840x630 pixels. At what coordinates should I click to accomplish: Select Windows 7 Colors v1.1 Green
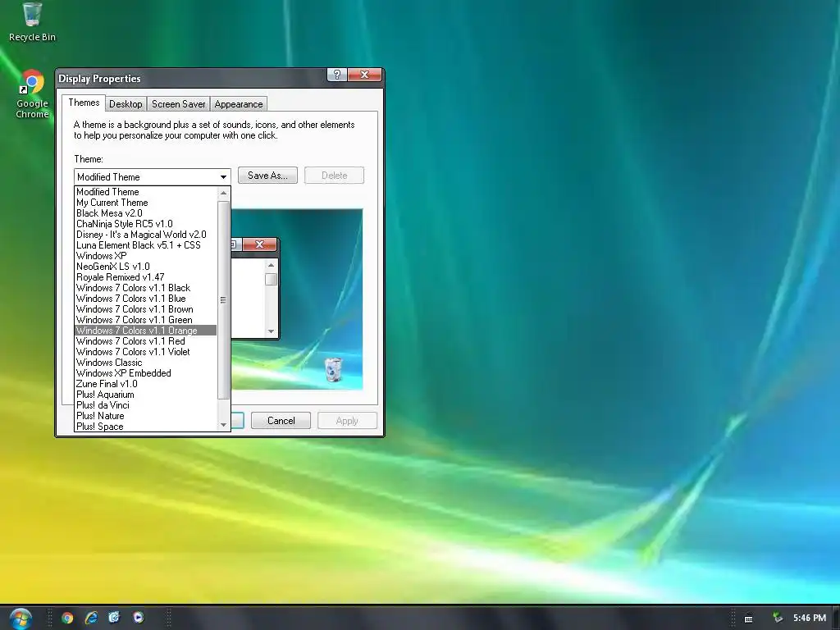click(146, 320)
